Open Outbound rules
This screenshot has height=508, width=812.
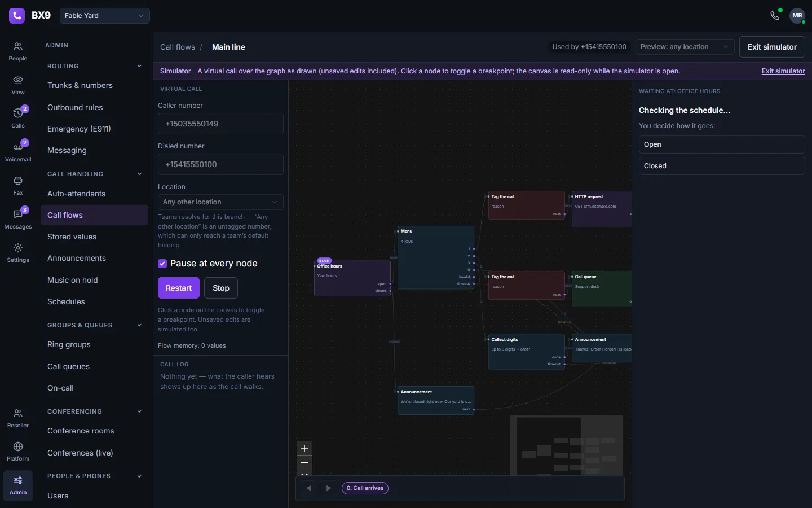pos(94,107)
